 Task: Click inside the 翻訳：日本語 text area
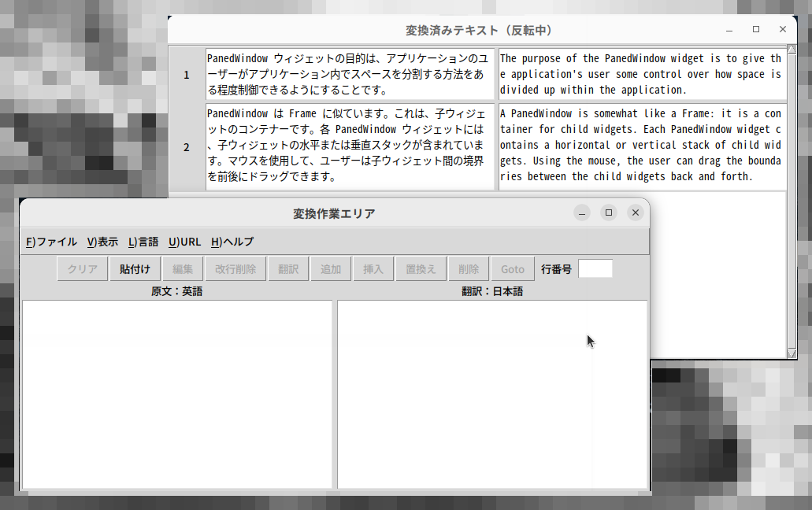pyautogui.click(x=492, y=394)
